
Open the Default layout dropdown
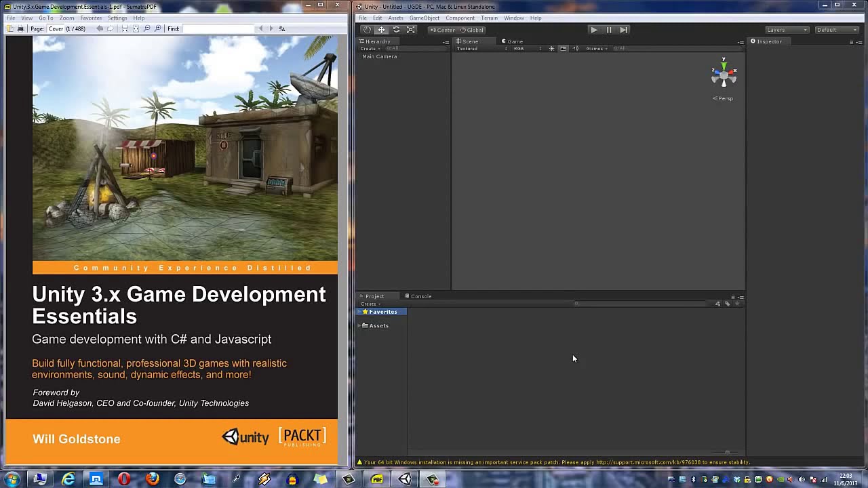[837, 30]
